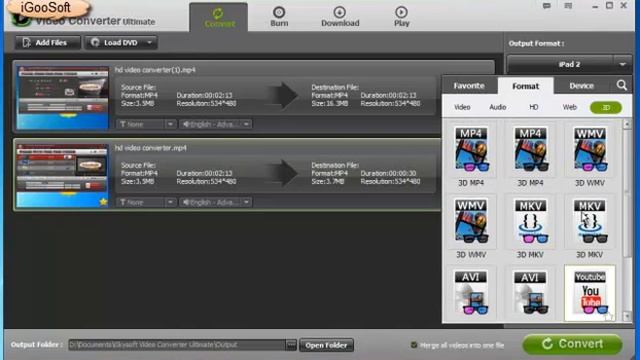Viewport: 640px width, 360px height.
Task: Filter formats by Web category
Action: point(569,107)
